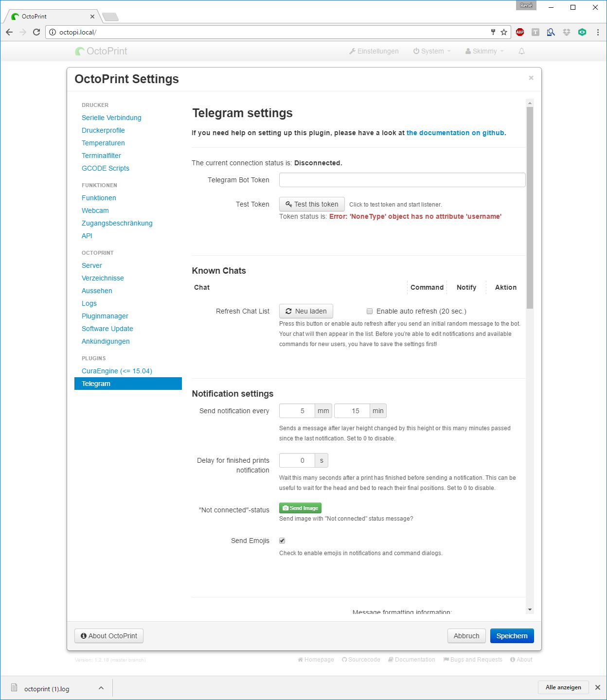This screenshot has width=607, height=700.
Task: Switch to Webcam settings
Action: (95, 210)
